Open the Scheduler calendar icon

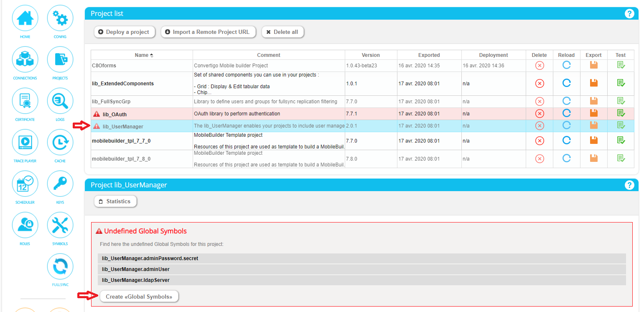pyautogui.click(x=25, y=184)
